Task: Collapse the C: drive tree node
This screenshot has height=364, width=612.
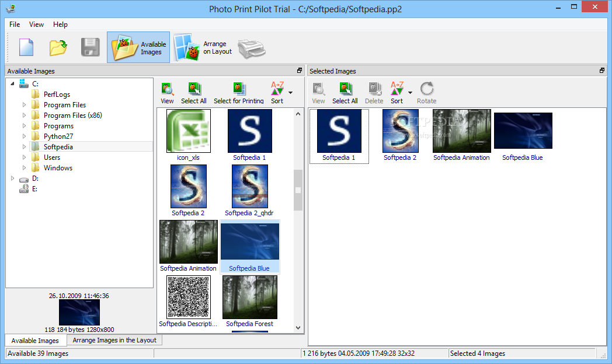Action: (12, 84)
